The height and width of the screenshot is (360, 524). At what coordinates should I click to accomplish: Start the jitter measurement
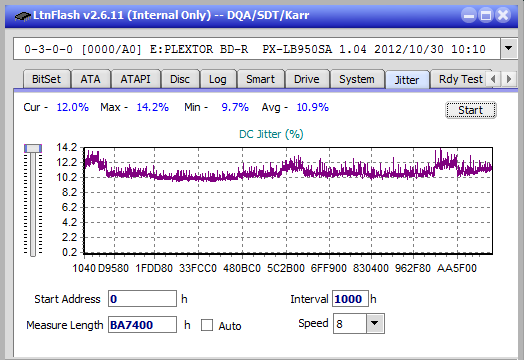[471, 110]
